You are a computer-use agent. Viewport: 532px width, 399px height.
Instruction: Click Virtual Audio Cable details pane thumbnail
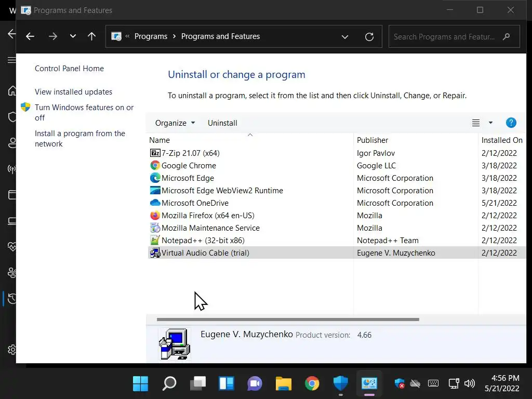click(x=175, y=344)
